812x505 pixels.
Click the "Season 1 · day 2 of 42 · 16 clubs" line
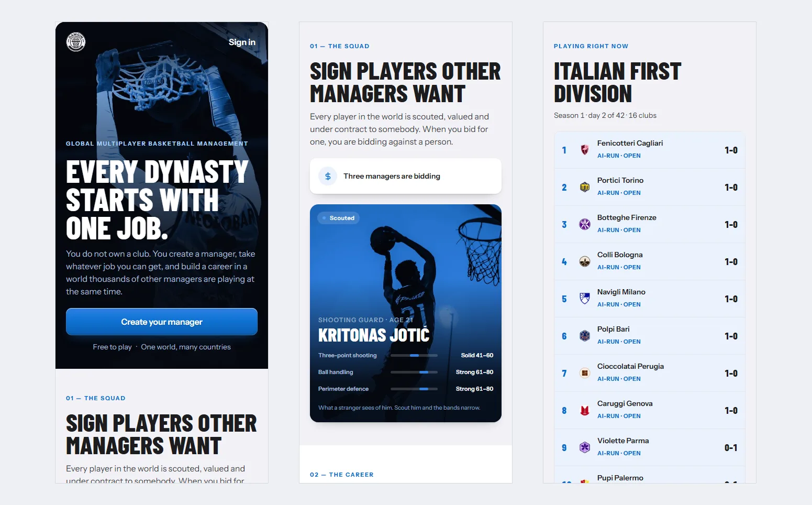pos(605,115)
